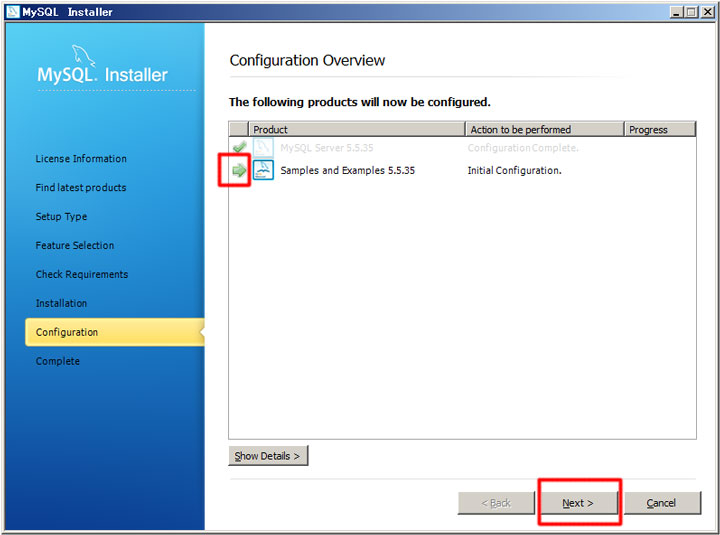Open the License Information step
The image size is (720, 535).
(x=81, y=158)
